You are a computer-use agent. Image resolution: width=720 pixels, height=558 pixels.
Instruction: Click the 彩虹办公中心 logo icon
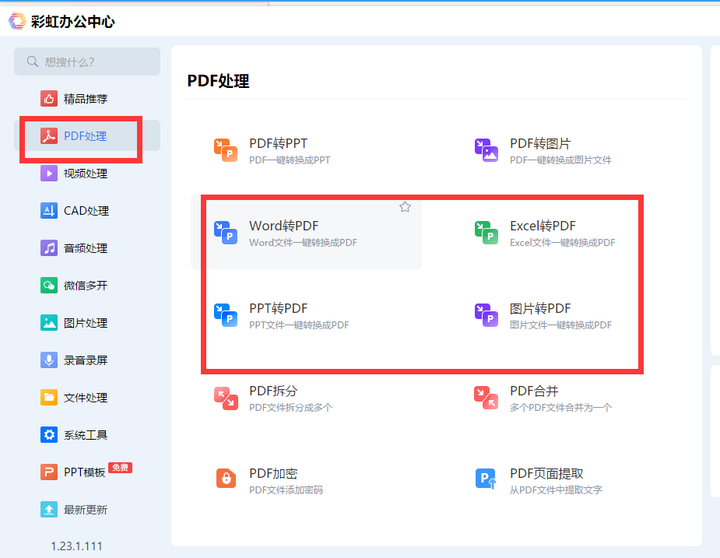[17, 21]
